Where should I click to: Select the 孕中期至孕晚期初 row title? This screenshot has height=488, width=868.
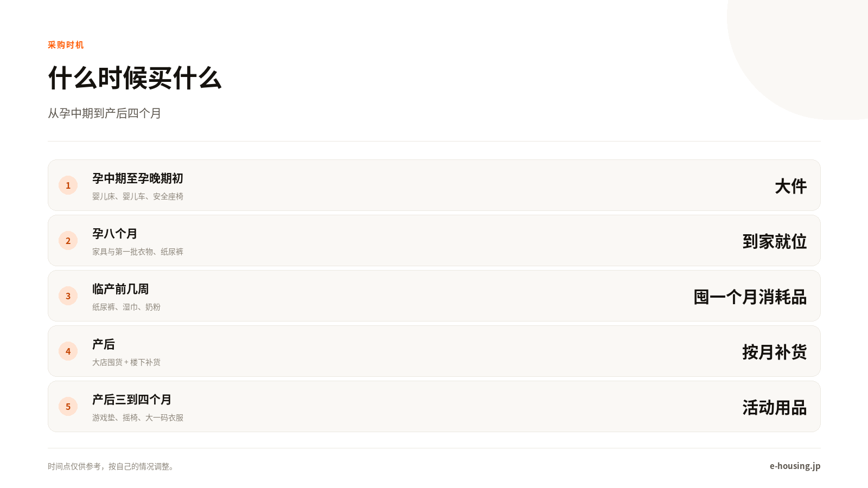(x=138, y=178)
